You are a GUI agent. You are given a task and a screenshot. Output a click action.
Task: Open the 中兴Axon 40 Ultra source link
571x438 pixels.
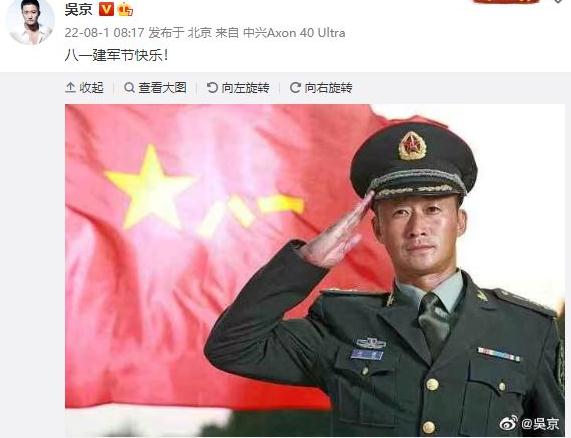[x=294, y=33]
